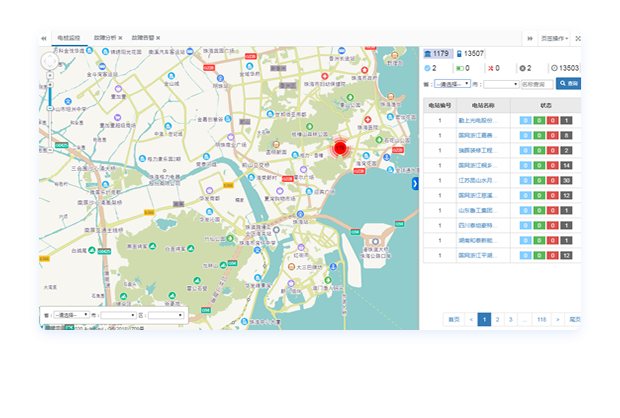The height and width of the screenshot is (418, 620).
Task: Click the tab bar scroll-right double arrow
Action: (530, 38)
